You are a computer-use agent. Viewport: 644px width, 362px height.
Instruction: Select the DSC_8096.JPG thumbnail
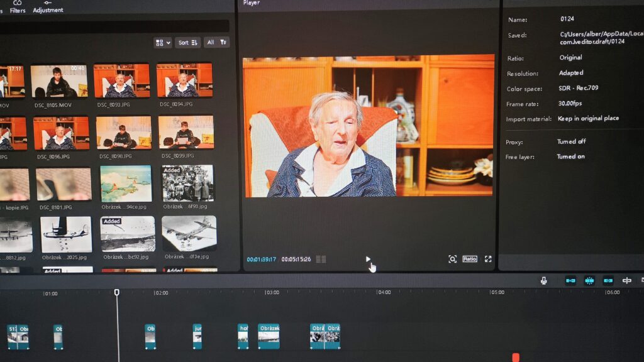pyautogui.click(x=61, y=133)
